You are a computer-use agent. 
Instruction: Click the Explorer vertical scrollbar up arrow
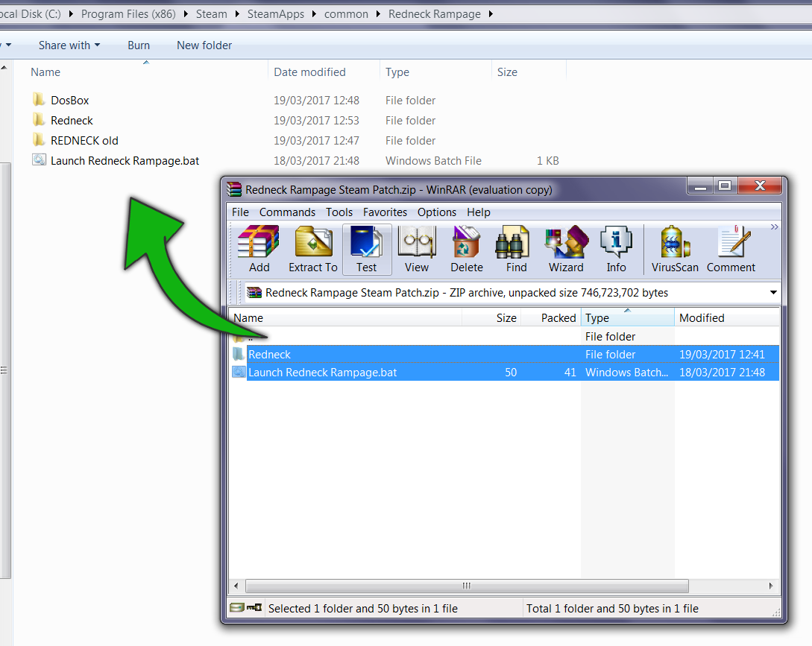pyautogui.click(x=4, y=67)
